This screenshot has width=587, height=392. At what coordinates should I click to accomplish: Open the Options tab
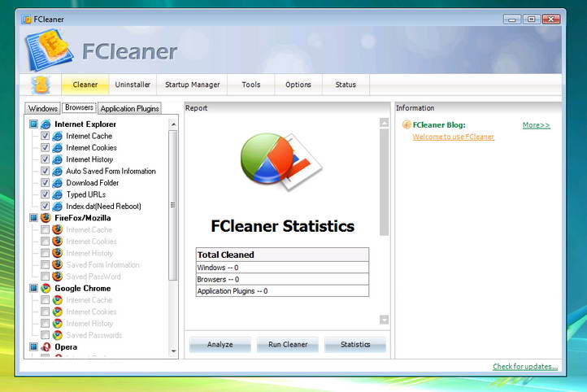[x=298, y=85]
